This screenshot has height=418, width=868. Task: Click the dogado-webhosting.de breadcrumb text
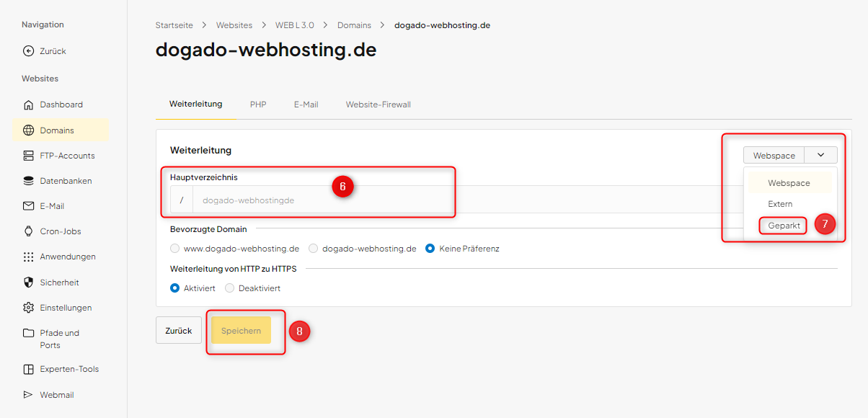[x=442, y=25]
